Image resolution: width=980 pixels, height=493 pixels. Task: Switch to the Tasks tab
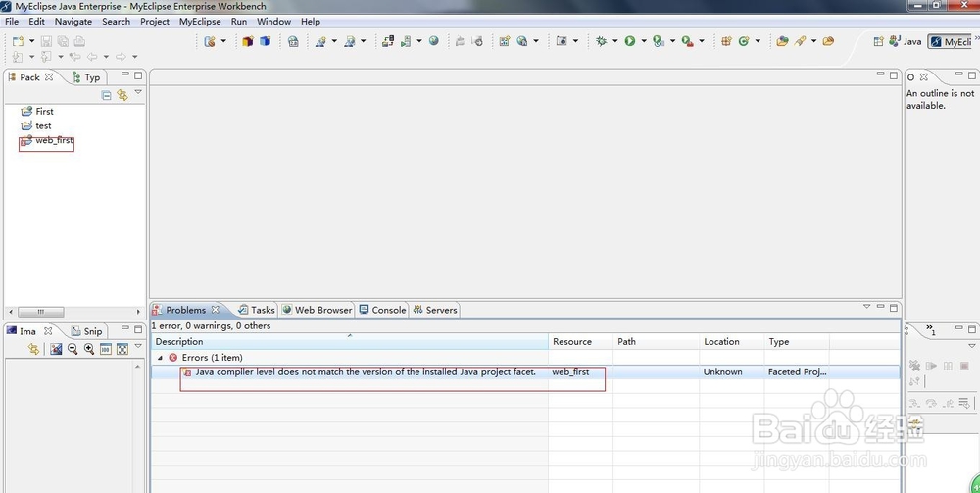coord(256,310)
